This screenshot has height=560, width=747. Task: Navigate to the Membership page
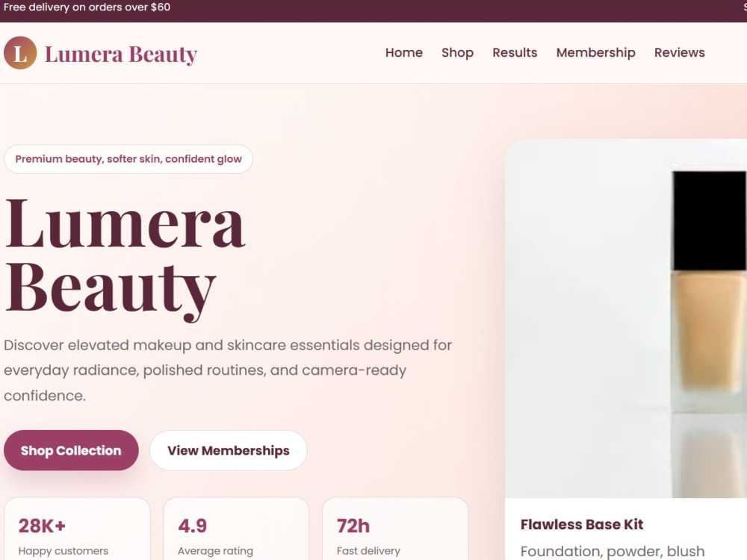click(x=595, y=52)
